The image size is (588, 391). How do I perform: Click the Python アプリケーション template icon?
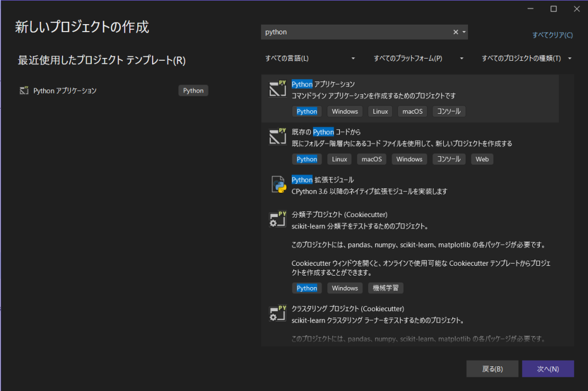click(x=278, y=89)
